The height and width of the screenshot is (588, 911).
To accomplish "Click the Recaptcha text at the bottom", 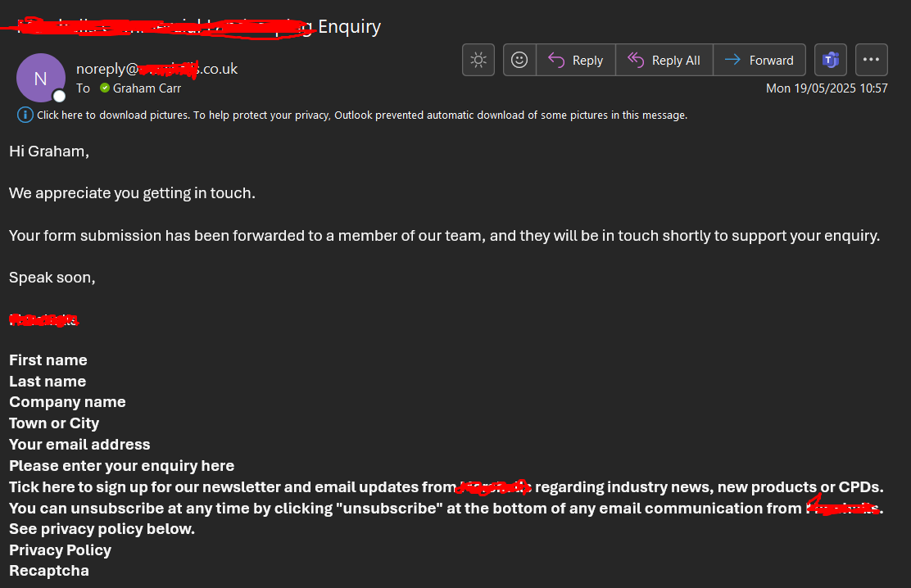I will coord(49,571).
